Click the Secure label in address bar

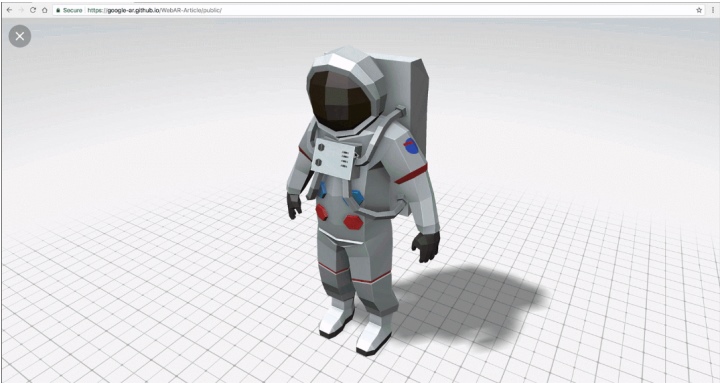point(73,10)
